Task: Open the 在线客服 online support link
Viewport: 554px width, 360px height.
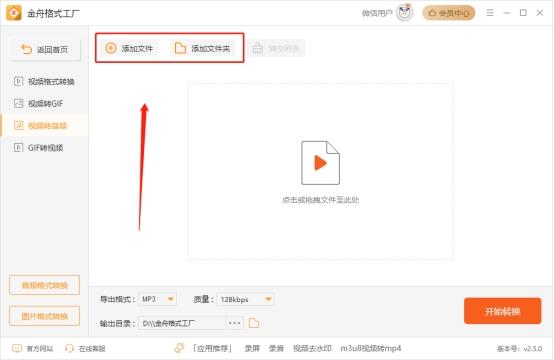Action: 85,349
